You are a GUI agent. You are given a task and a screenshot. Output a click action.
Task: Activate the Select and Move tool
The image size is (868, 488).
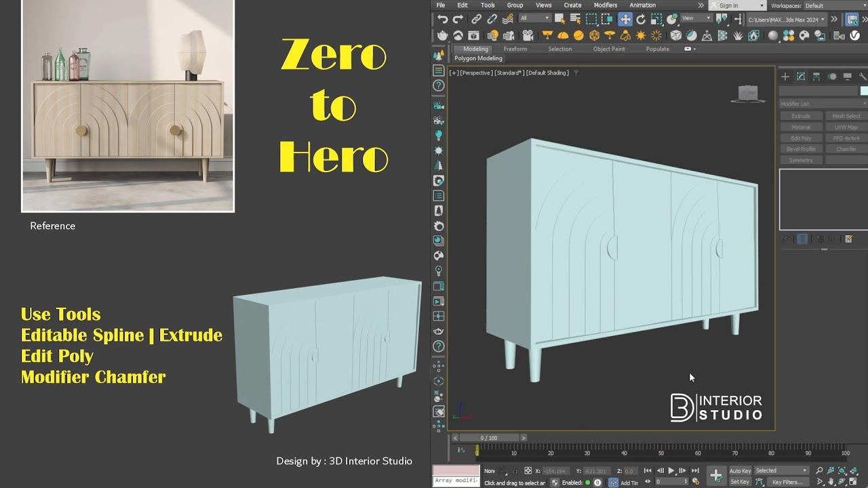tap(625, 19)
